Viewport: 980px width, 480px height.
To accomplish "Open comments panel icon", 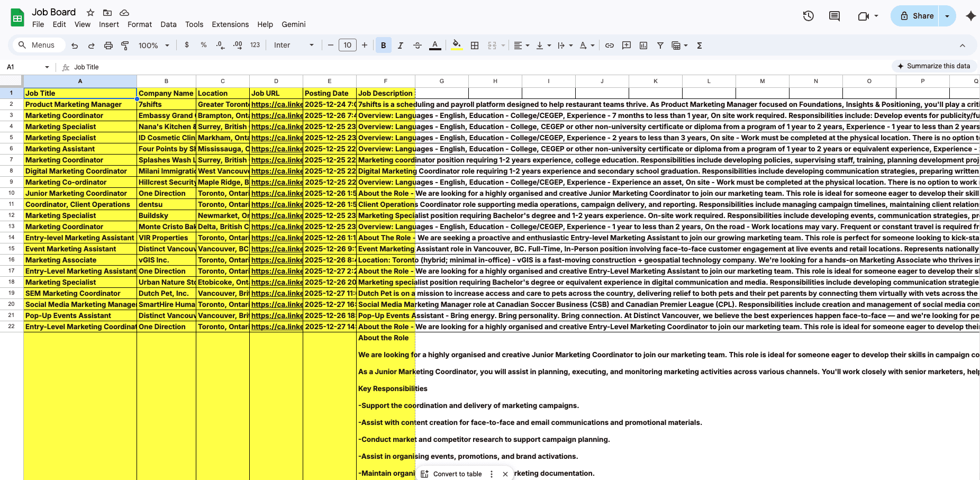I will point(834,16).
